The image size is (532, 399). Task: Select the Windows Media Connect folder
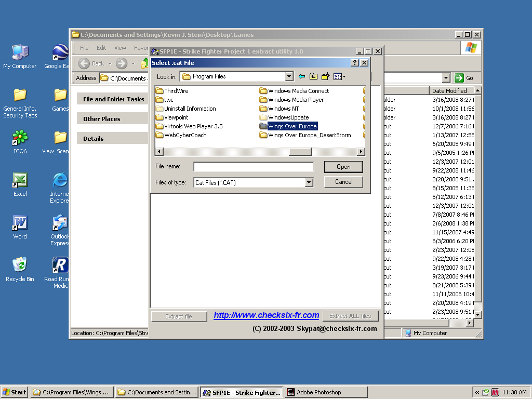point(294,91)
